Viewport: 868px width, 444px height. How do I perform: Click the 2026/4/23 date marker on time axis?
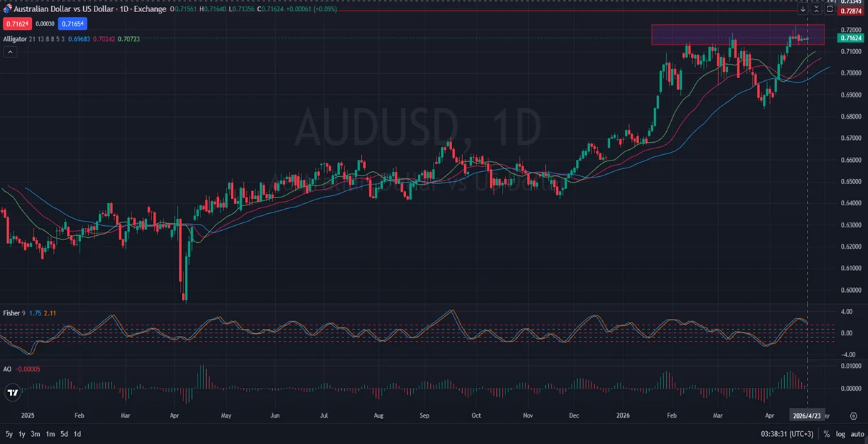(x=807, y=416)
